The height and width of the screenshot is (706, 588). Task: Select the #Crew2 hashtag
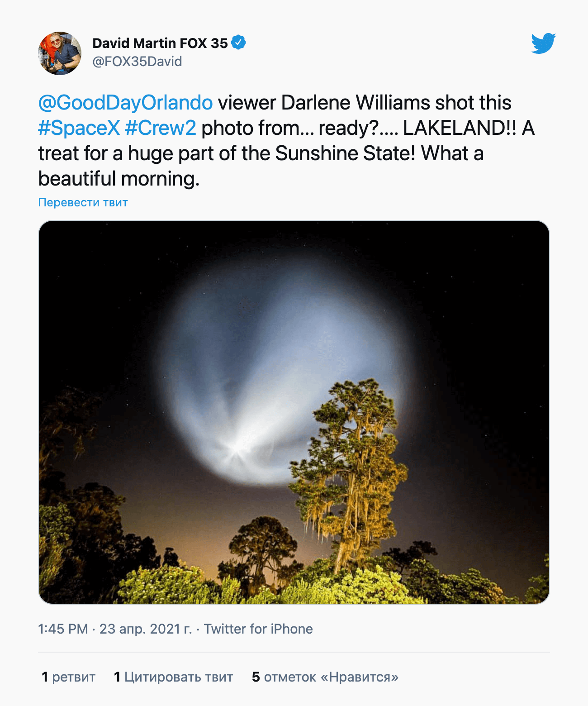161,128
